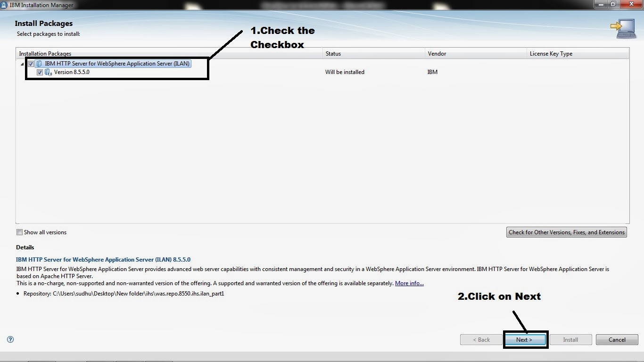The image size is (644, 362).
Task: Open help via the question mark icon
Action: click(10, 339)
